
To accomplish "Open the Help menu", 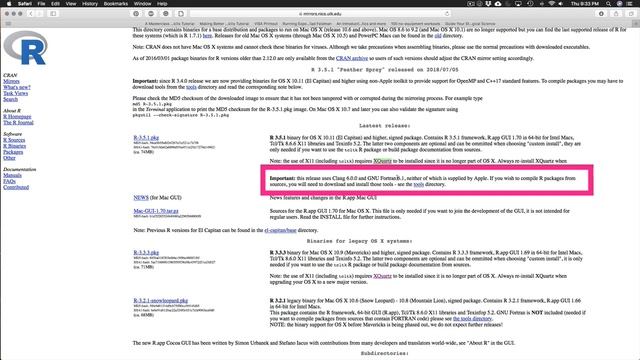I will click(x=162, y=4).
